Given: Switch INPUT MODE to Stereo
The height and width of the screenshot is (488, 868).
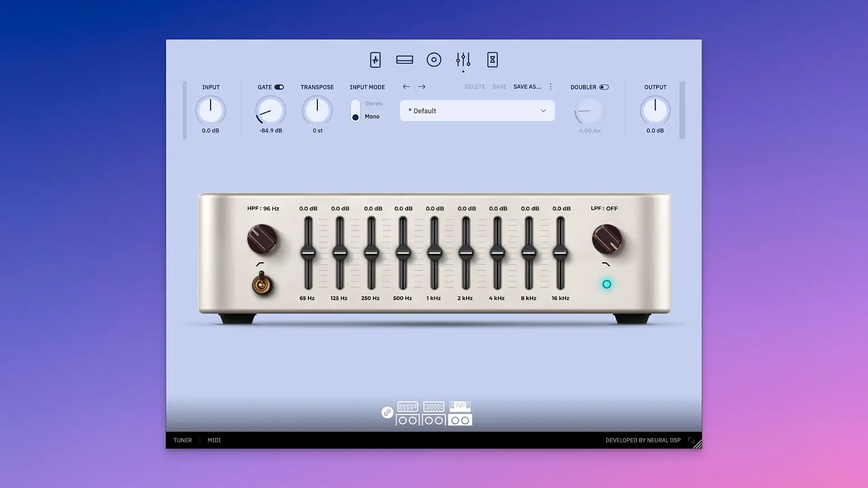Looking at the screenshot, I should pos(355,103).
